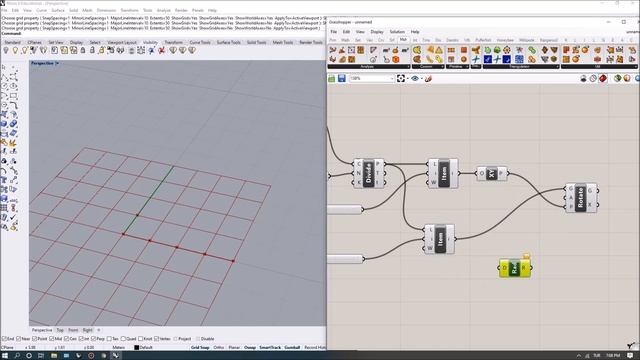Toggle the End osnap checkbox

click(4, 339)
